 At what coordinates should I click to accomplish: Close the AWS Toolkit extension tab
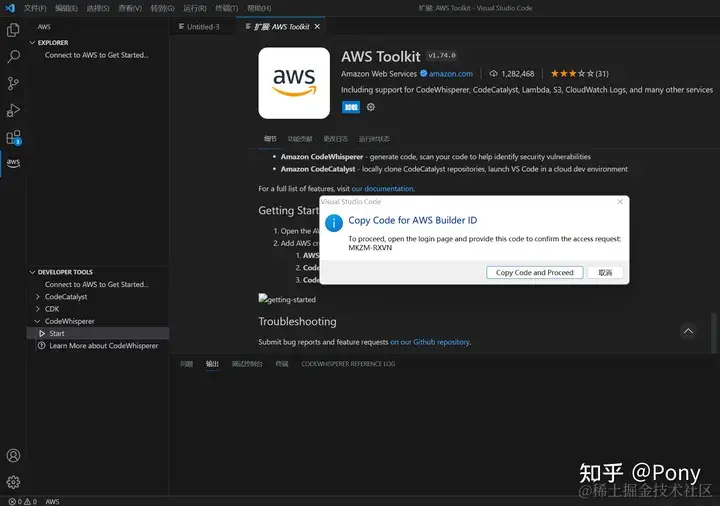(x=317, y=27)
